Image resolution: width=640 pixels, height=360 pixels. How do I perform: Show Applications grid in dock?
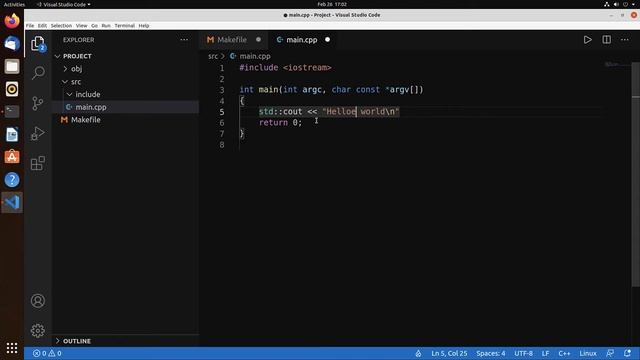[12, 348]
